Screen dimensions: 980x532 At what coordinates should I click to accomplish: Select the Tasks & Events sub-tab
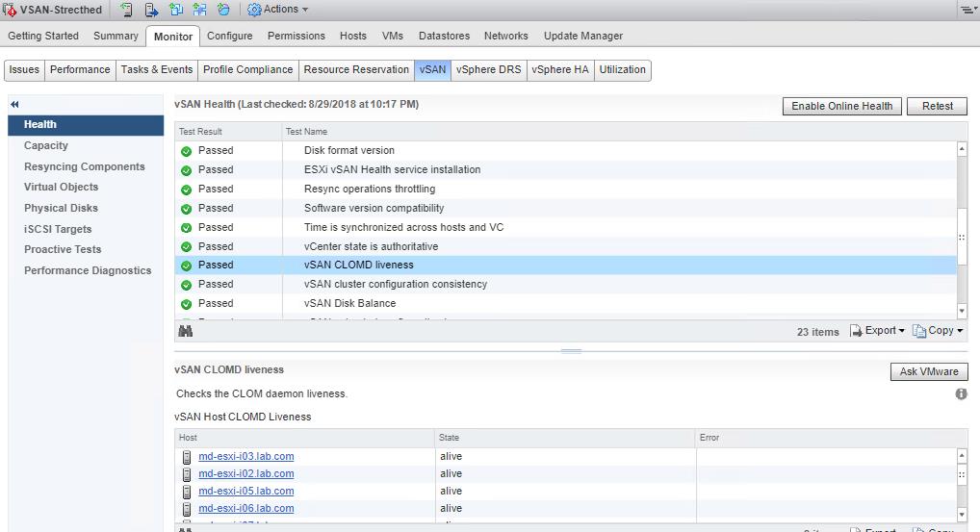(157, 70)
